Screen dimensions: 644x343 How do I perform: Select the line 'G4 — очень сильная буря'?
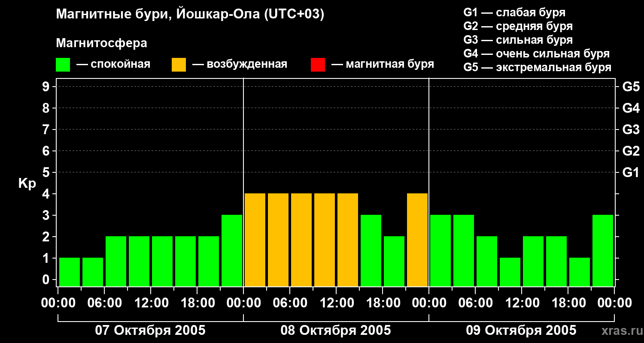pos(537,54)
